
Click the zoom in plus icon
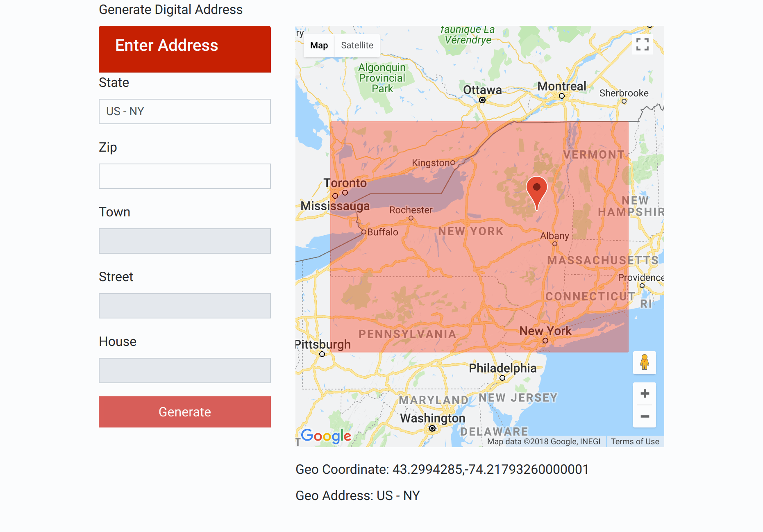click(x=644, y=393)
